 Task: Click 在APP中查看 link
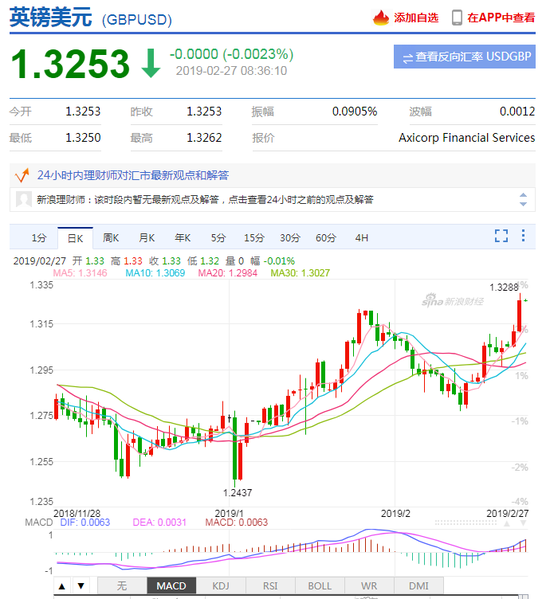pyautogui.click(x=501, y=18)
